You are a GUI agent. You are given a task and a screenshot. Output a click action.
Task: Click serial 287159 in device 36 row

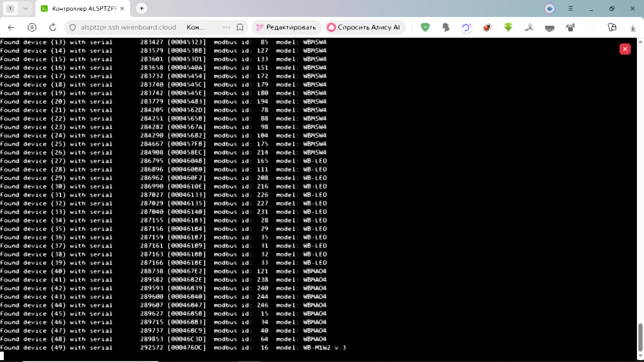(x=152, y=237)
